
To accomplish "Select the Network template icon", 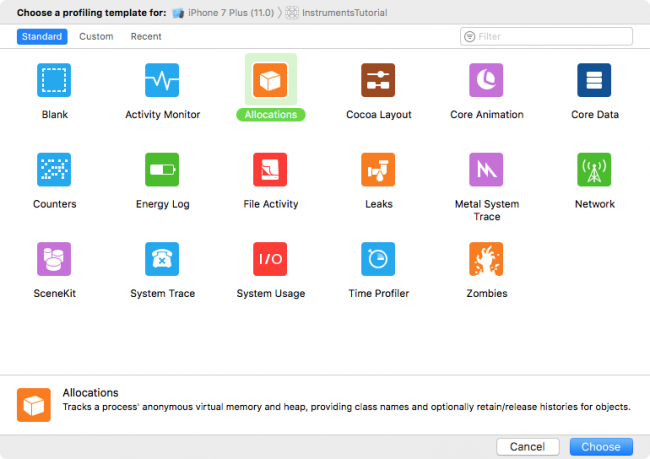I will coord(594,169).
